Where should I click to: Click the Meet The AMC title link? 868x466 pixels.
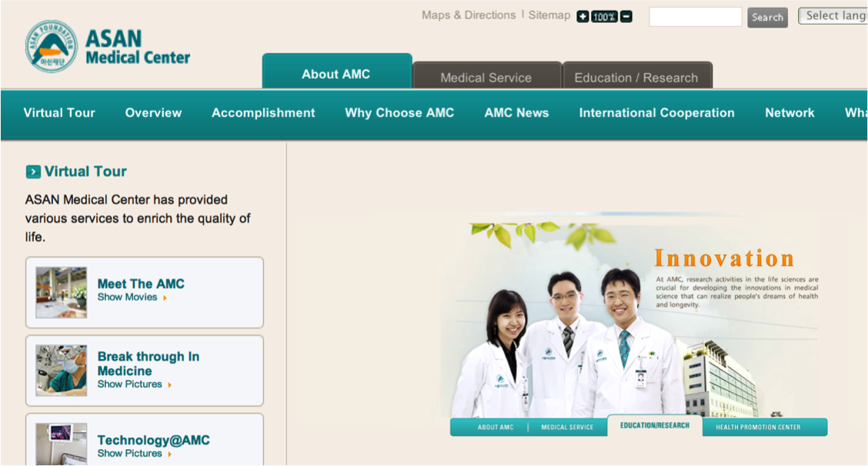[x=141, y=283]
